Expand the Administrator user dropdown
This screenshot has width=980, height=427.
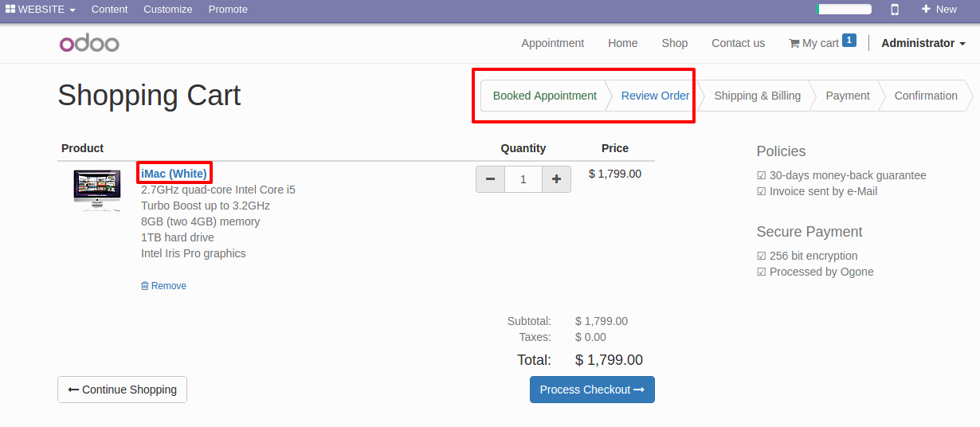click(x=923, y=43)
